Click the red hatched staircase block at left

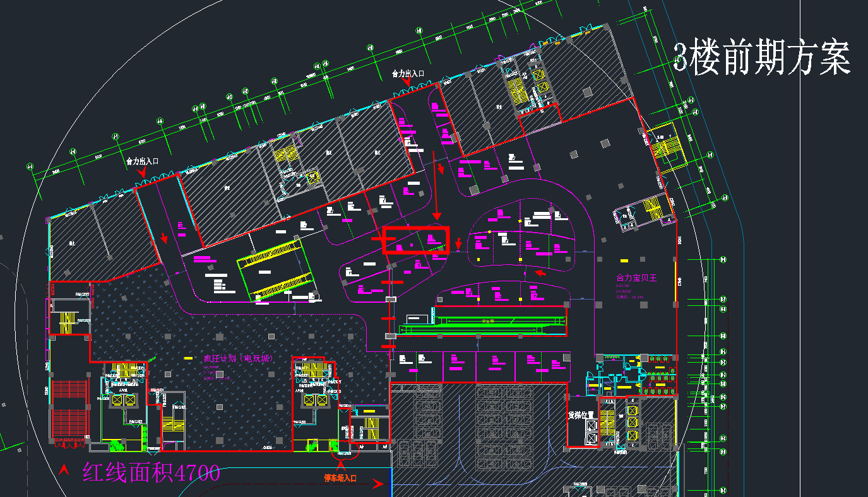[69, 410]
